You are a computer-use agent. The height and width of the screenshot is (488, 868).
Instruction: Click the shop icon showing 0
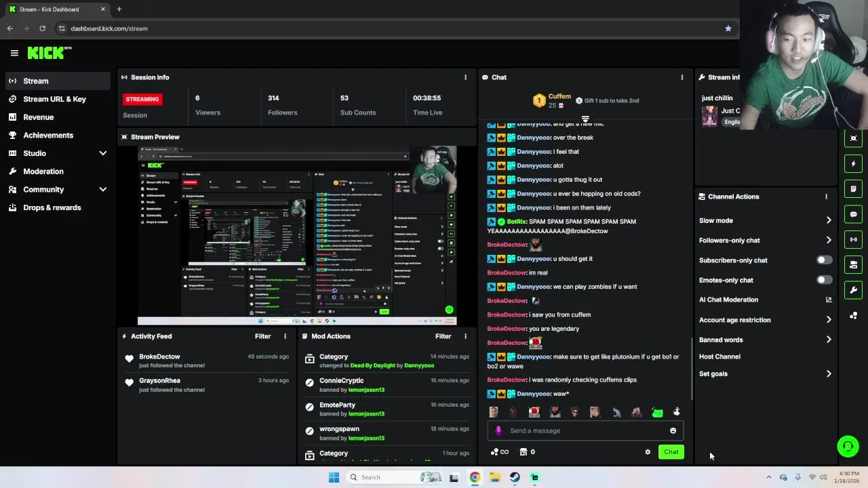[x=527, y=452]
